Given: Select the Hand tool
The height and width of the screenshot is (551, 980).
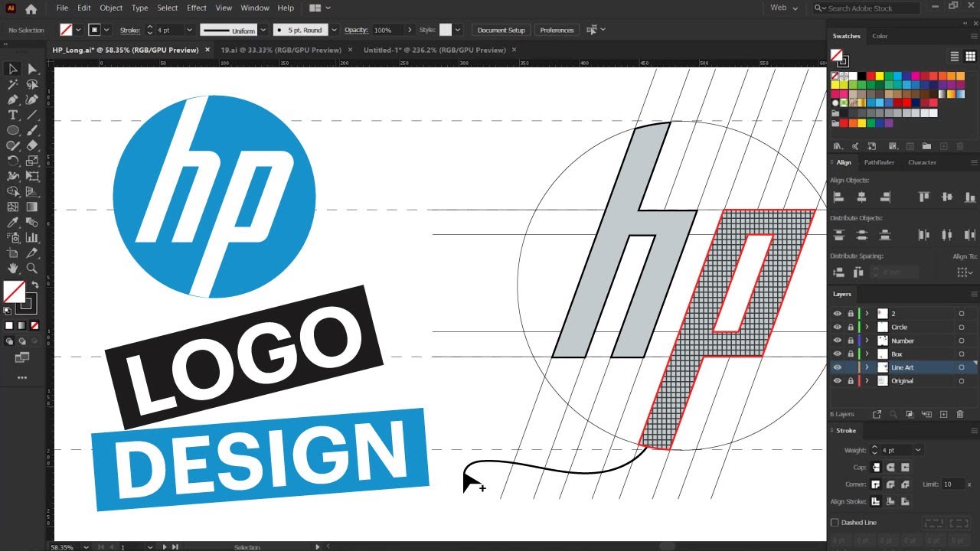Looking at the screenshot, I should (13, 268).
